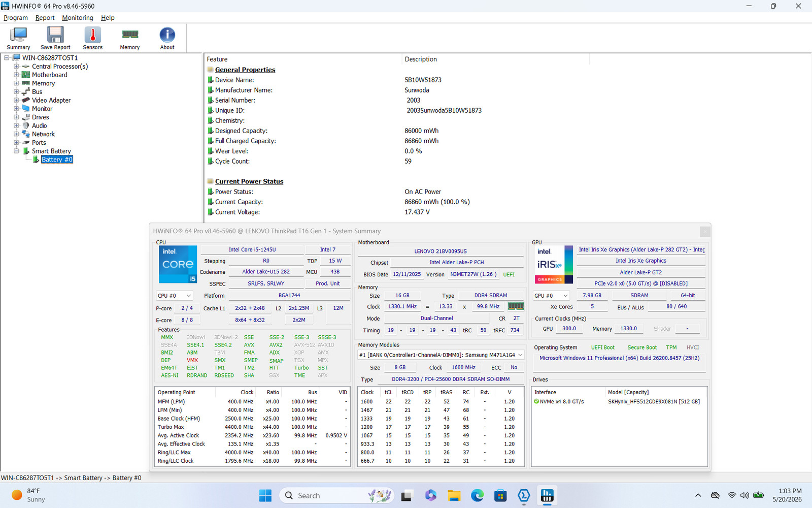Click the battery tray icon
This screenshot has height=508, width=812.
pyautogui.click(x=759, y=495)
